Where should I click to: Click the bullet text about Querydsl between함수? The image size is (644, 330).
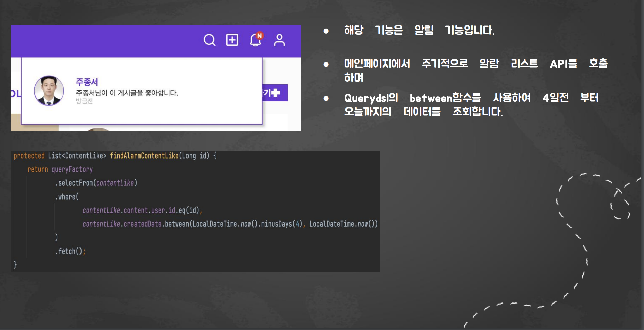click(x=471, y=104)
